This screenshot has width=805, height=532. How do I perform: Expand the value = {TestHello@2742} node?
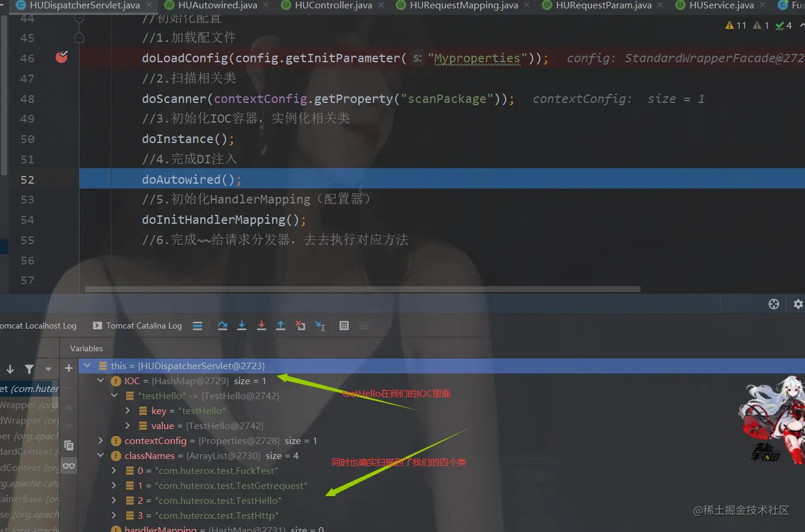pos(127,425)
